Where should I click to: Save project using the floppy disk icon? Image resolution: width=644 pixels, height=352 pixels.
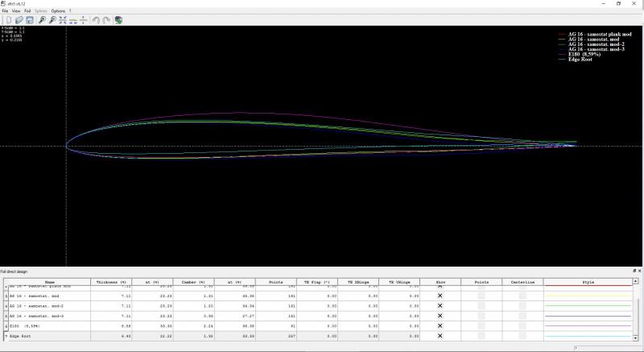(30, 19)
